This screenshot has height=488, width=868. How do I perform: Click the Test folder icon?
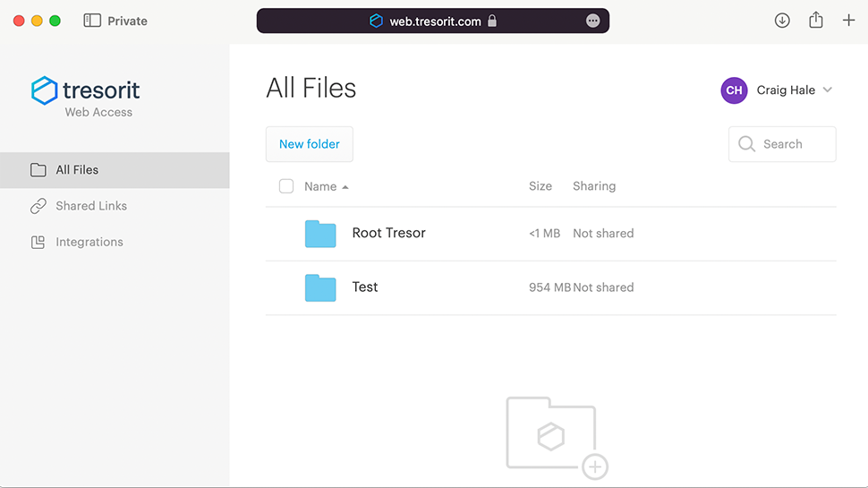pos(320,287)
